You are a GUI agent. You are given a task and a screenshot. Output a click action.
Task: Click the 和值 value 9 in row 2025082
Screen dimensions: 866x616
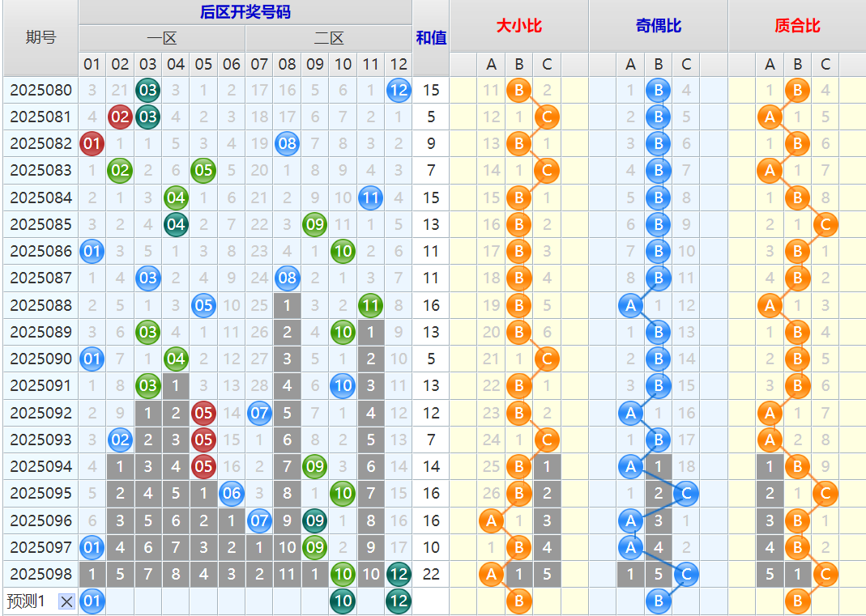431,143
